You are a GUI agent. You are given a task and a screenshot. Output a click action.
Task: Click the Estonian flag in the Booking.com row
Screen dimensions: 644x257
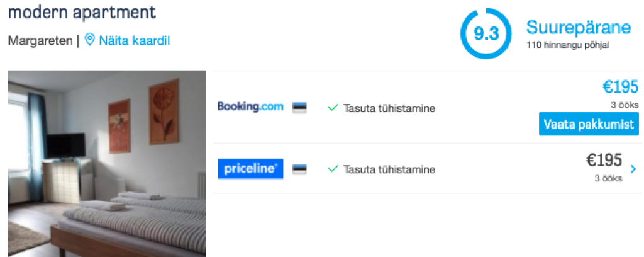point(299,108)
